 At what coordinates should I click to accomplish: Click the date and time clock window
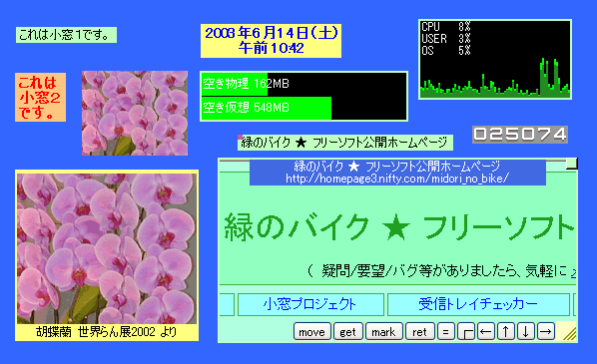click(272, 41)
